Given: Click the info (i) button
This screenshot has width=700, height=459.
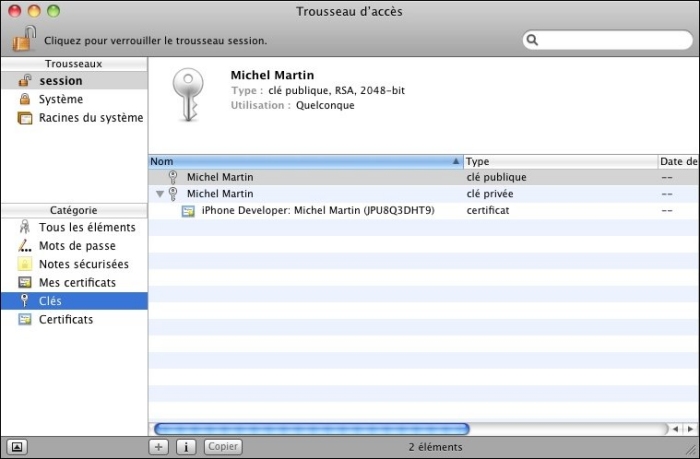Looking at the screenshot, I should 185,447.
